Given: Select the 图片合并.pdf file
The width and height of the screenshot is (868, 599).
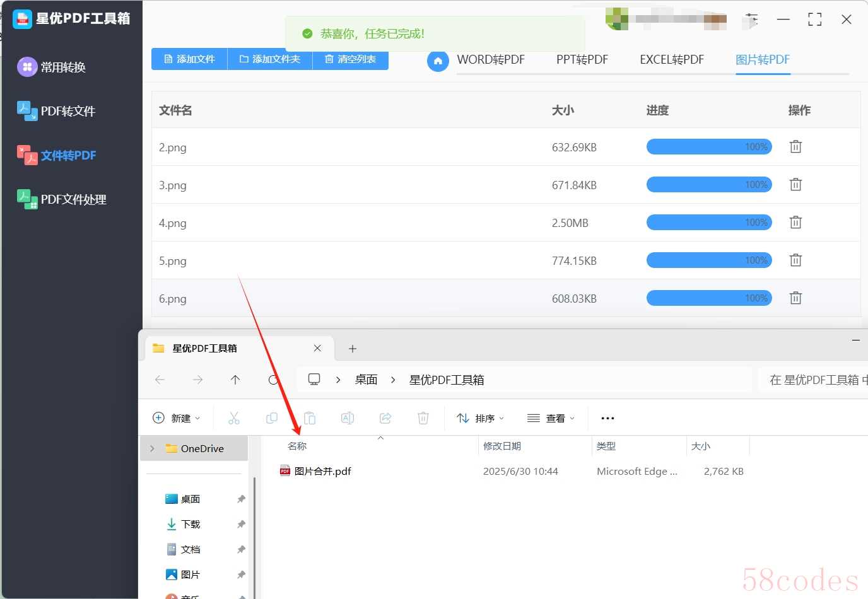Looking at the screenshot, I should pos(315,471).
